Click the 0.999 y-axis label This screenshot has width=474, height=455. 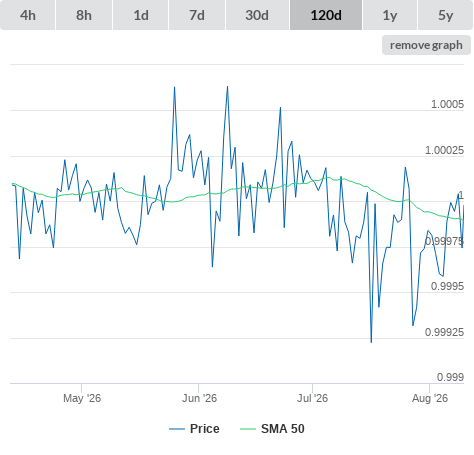tap(450, 377)
